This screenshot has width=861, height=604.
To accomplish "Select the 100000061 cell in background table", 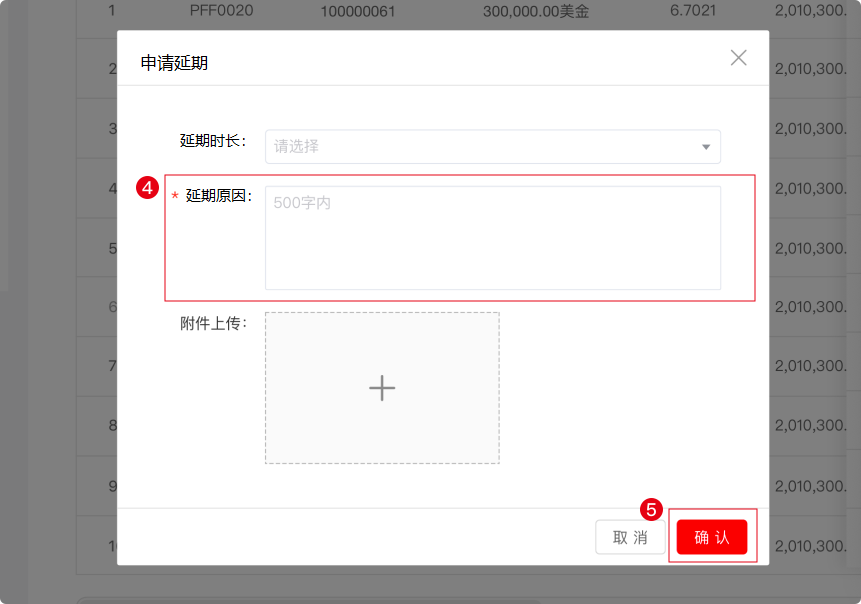I will tap(357, 11).
